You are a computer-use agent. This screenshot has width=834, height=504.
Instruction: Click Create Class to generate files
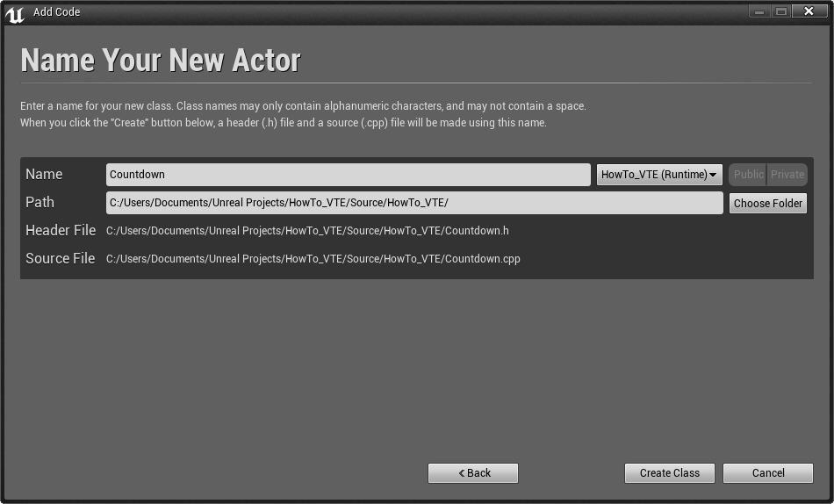pyautogui.click(x=670, y=473)
